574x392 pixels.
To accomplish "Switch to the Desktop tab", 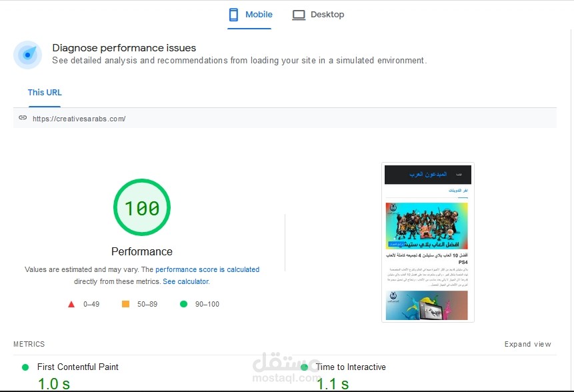I will tap(318, 15).
